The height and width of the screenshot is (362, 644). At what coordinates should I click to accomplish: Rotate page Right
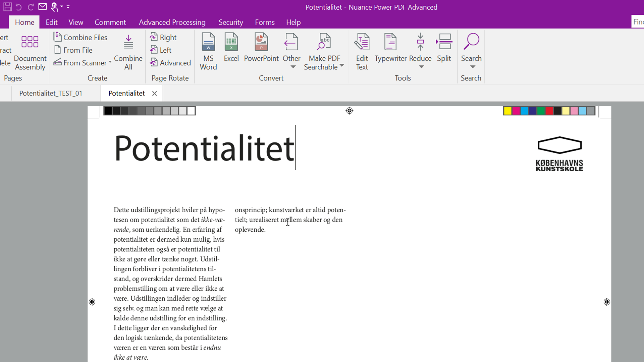click(163, 37)
